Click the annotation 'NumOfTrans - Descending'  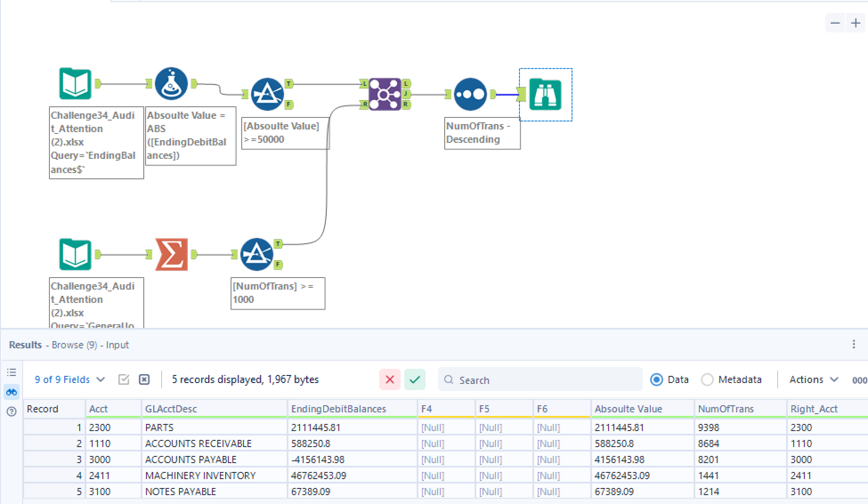[483, 133]
